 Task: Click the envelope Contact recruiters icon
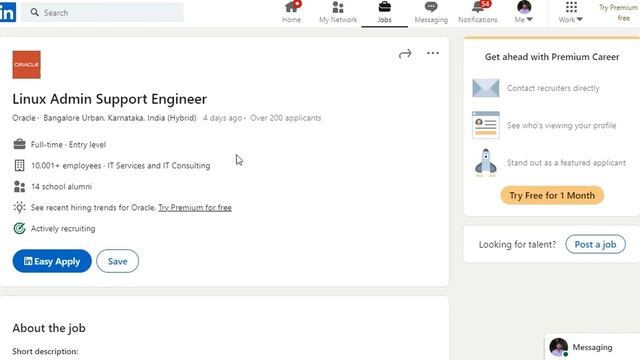point(486,88)
